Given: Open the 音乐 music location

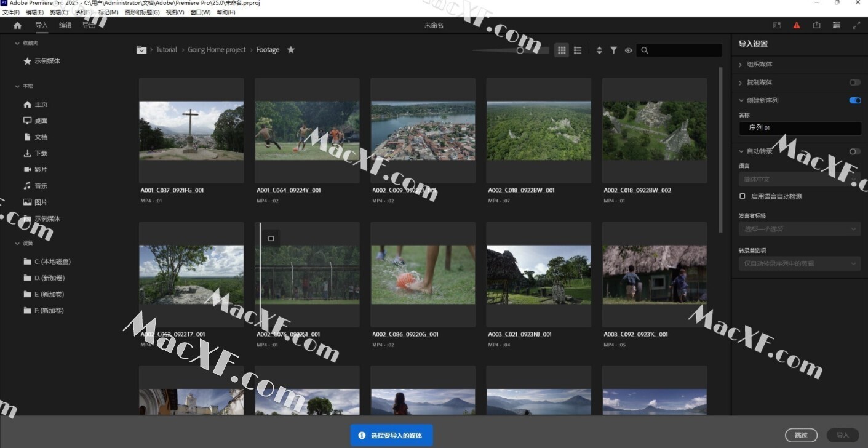Looking at the screenshot, I should [x=41, y=186].
